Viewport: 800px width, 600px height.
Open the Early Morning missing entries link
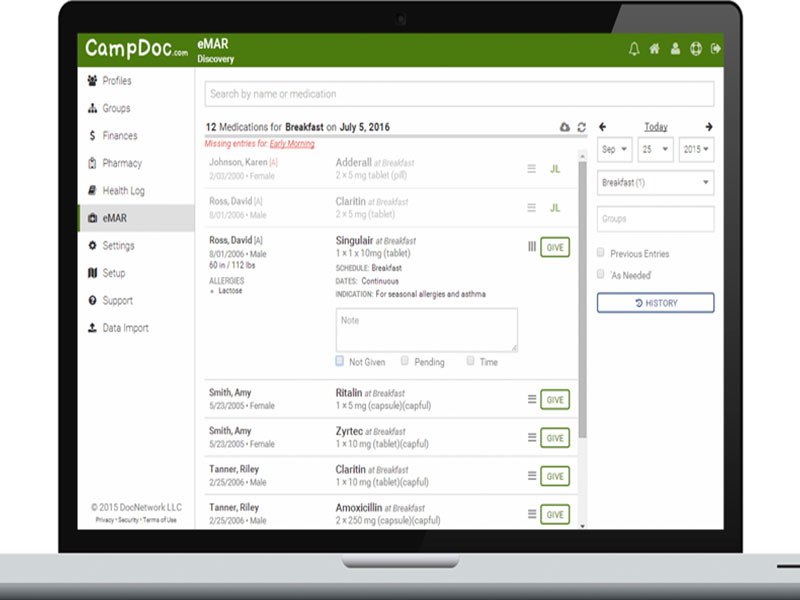pos(292,144)
